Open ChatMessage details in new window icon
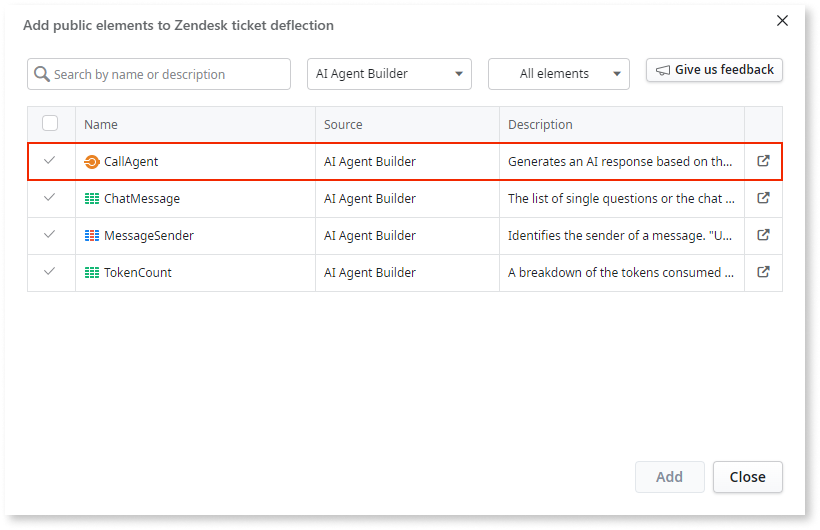The height and width of the screenshot is (530, 820). 763,198
